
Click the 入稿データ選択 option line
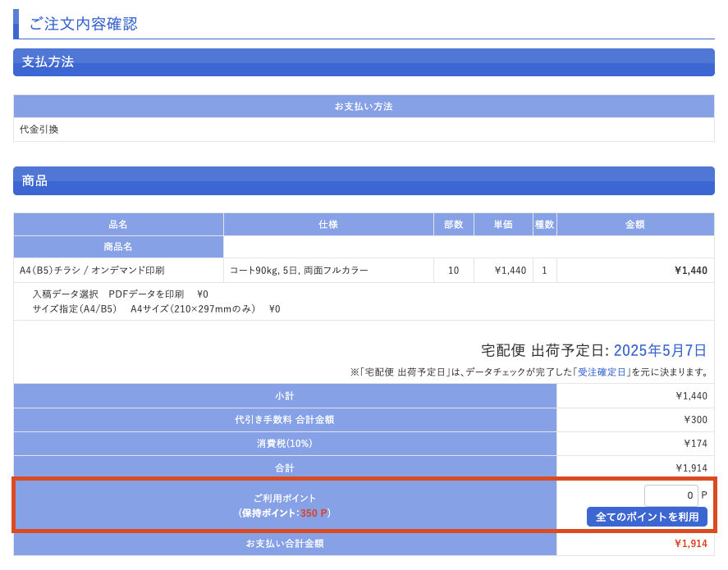pyautogui.click(x=121, y=294)
